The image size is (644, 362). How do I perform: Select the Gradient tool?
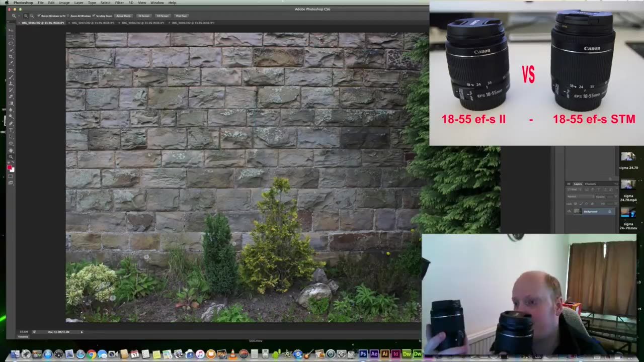coord(11,103)
